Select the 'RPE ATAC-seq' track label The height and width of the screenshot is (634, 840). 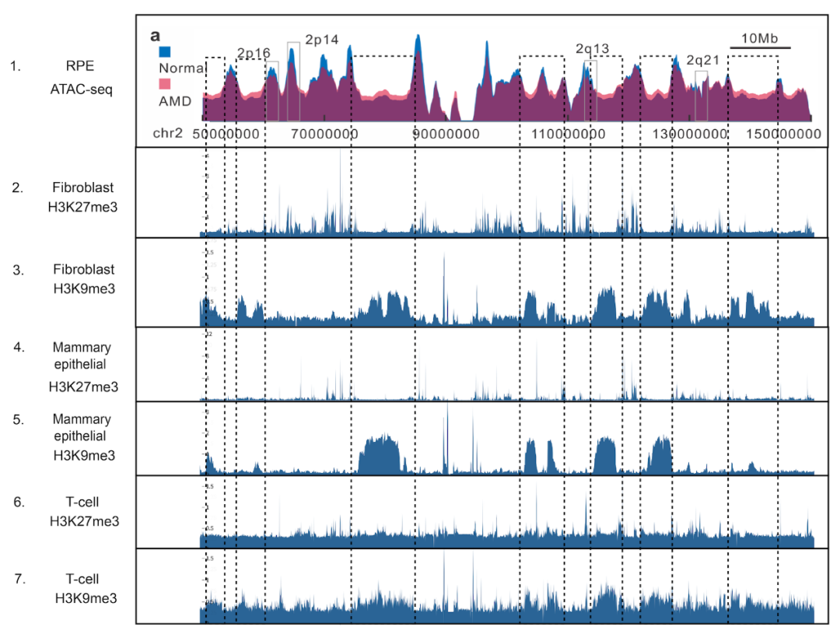point(81,77)
